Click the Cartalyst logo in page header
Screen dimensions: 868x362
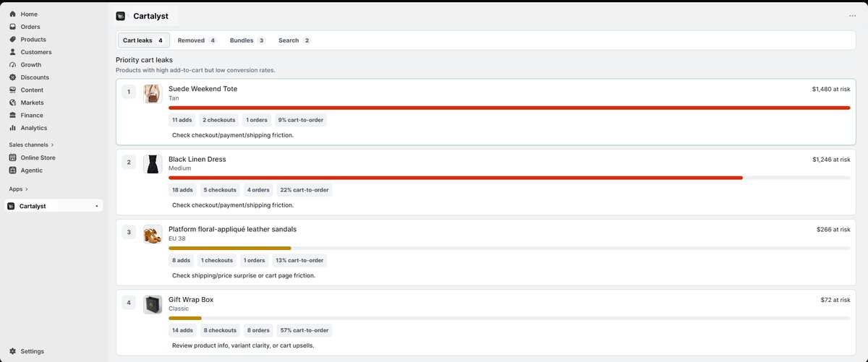tap(120, 16)
